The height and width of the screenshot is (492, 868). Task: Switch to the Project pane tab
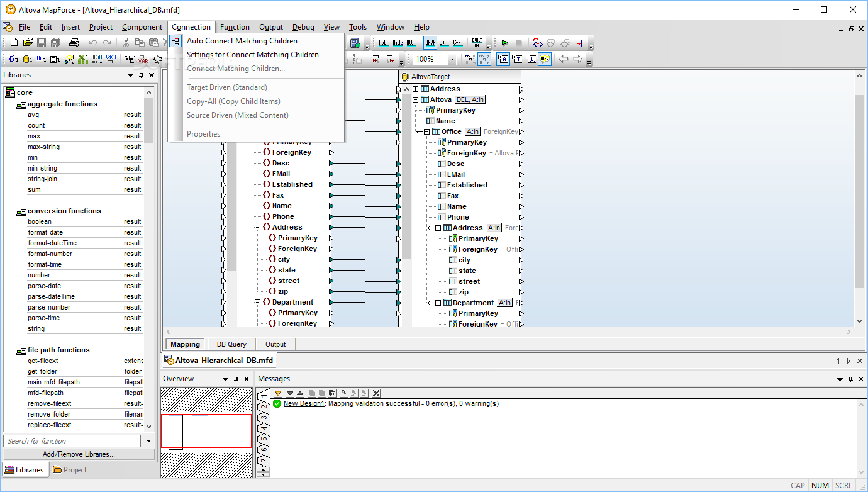(70, 469)
